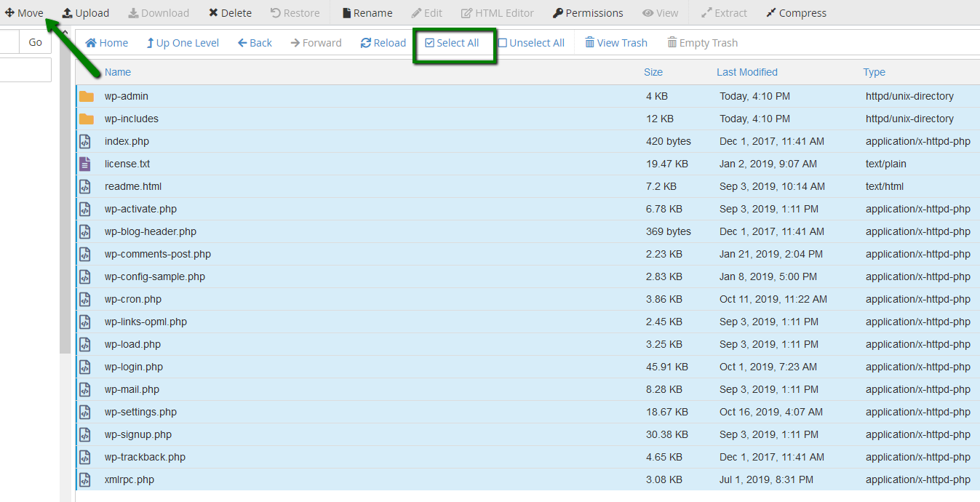This screenshot has height=502, width=980.
Task: Open the Permissions dialog
Action: pos(588,13)
